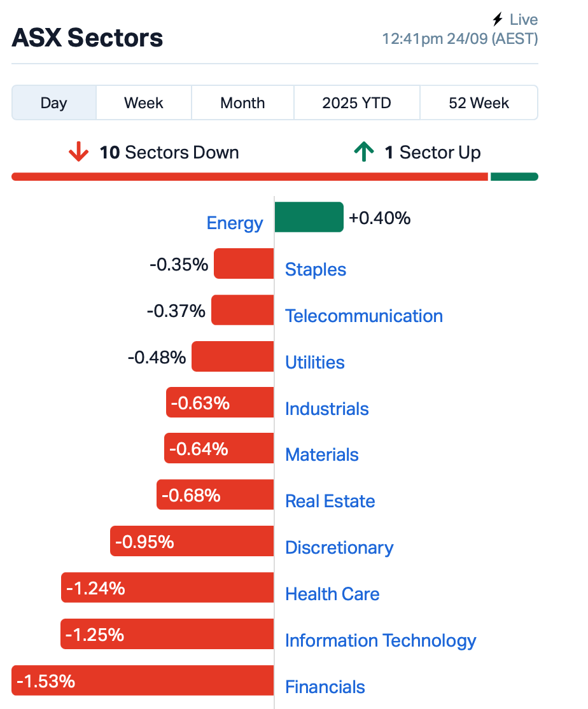Go to the Telecommunication sector
588x709 pixels.
(363, 316)
